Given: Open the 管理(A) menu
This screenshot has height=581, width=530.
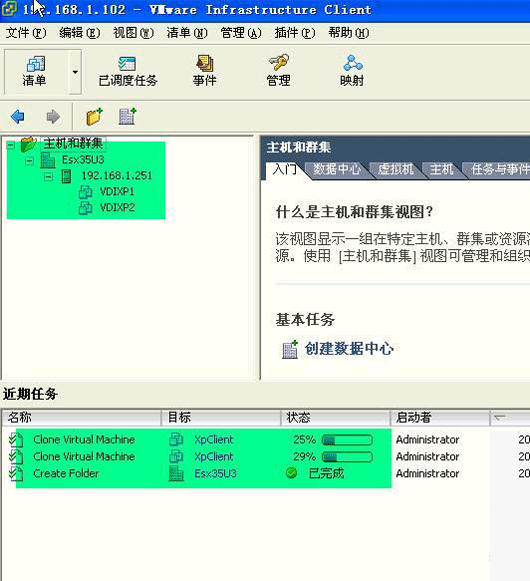Looking at the screenshot, I should pyautogui.click(x=241, y=33).
